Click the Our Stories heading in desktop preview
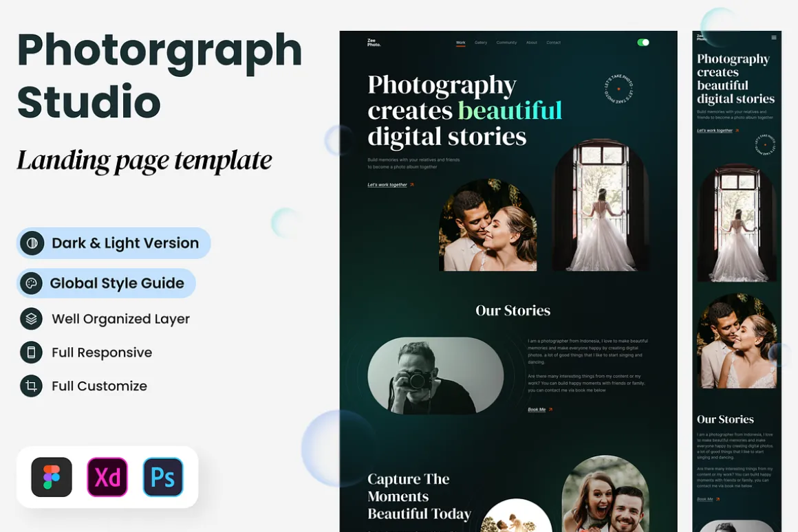The image size is (798, 532). (513, 310)
